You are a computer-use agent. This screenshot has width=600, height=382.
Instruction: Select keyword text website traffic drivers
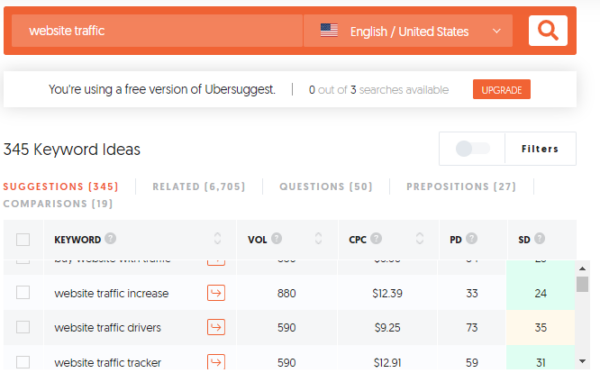point(108,328)
